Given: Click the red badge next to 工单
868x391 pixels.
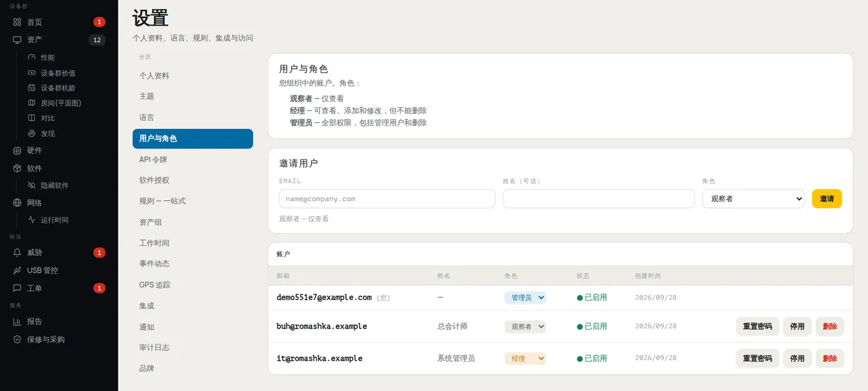Looking at the screenshot, I should pyautogui.click(x=99, y=288).
